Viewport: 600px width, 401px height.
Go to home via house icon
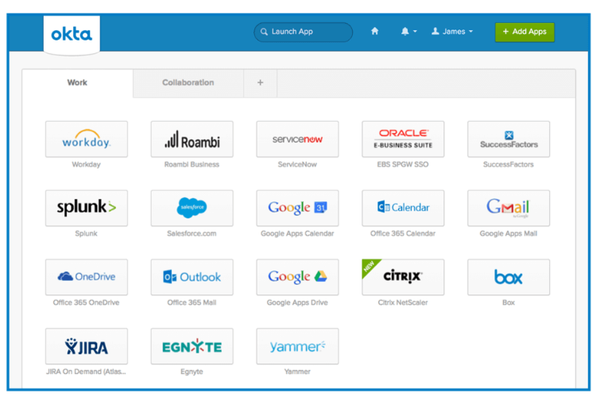pyautogui.click(x=375, y=31)
